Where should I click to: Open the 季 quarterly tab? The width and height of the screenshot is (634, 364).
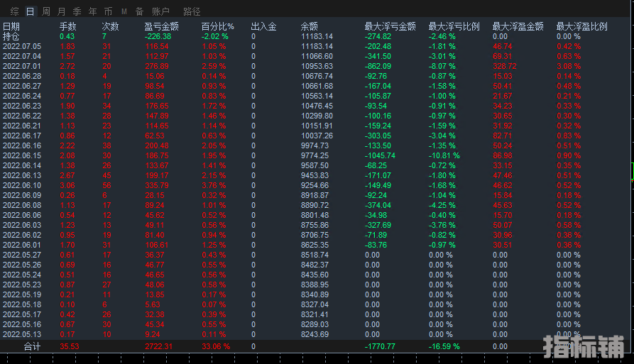click(x=77, y=11)
